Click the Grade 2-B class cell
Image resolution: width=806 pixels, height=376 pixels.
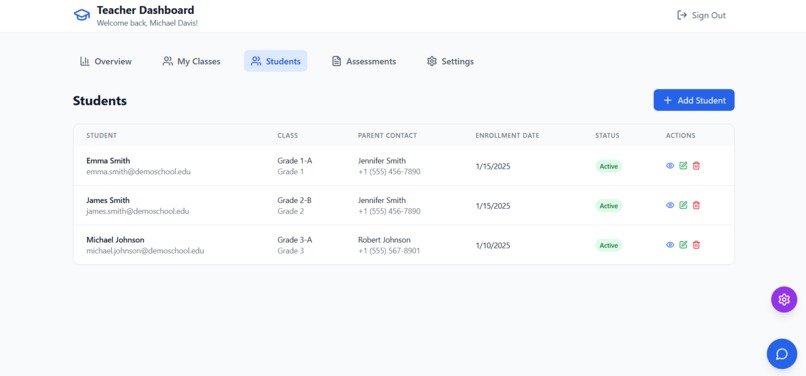(295, 200)
